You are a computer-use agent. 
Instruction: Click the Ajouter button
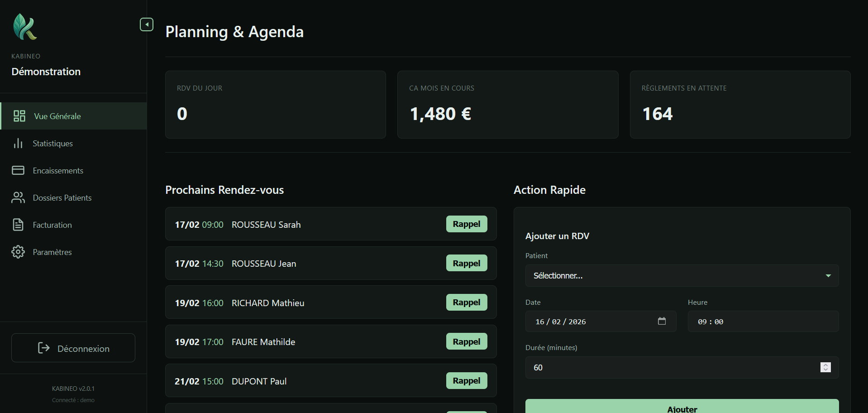(682, 408)
